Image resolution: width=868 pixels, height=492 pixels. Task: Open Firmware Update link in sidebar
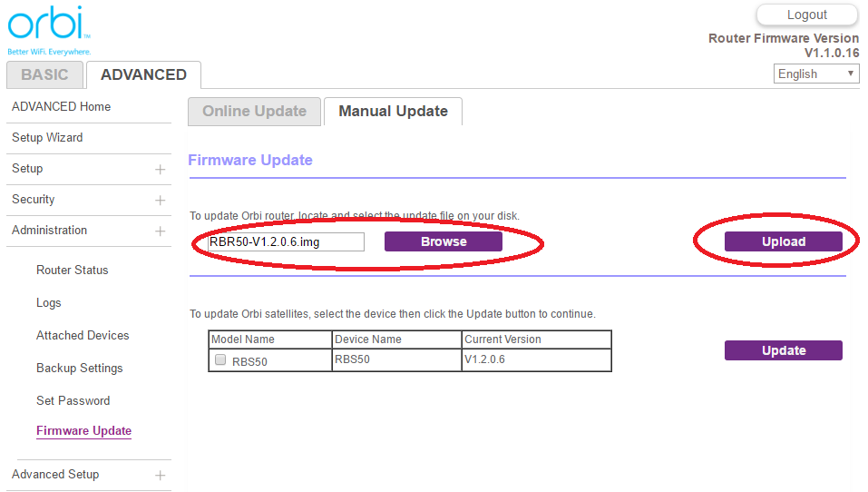(84, 431)
